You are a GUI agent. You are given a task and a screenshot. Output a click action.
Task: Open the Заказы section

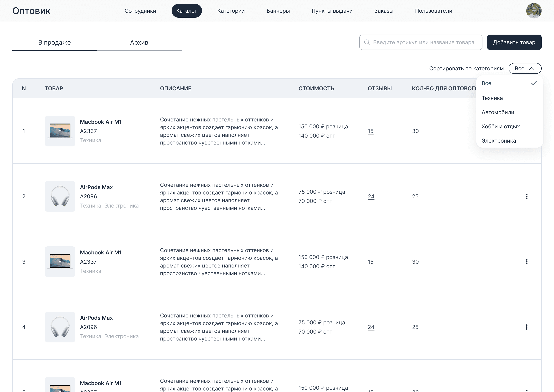pos(384,11)
